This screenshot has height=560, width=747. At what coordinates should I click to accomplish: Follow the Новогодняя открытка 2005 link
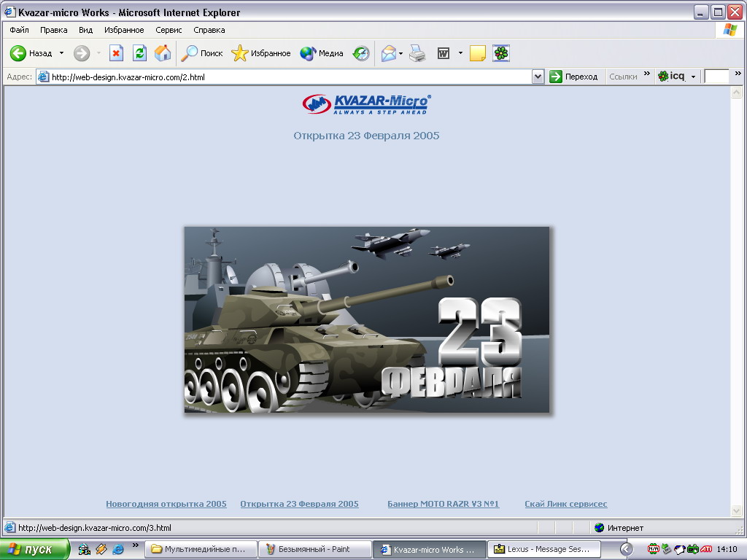coord(166,504)
